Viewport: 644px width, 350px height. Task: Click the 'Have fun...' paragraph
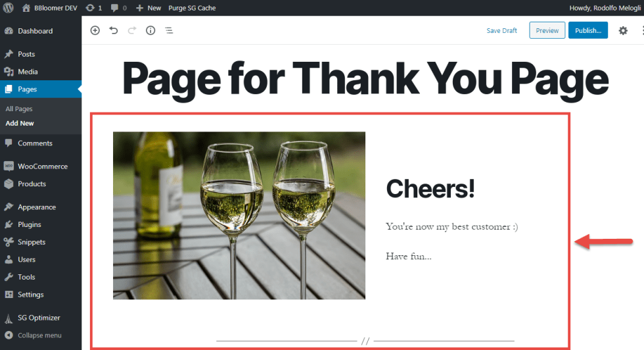(409, 256)
